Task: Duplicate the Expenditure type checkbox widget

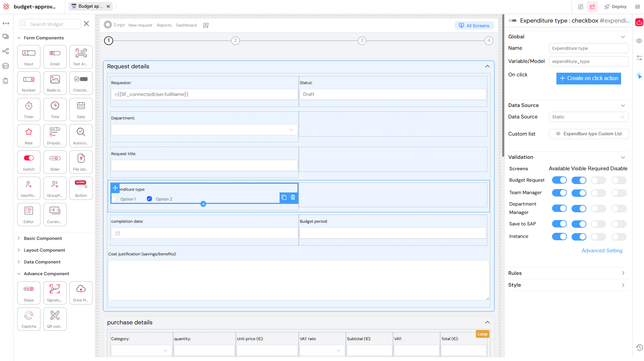Action: (x=284, y=197)
